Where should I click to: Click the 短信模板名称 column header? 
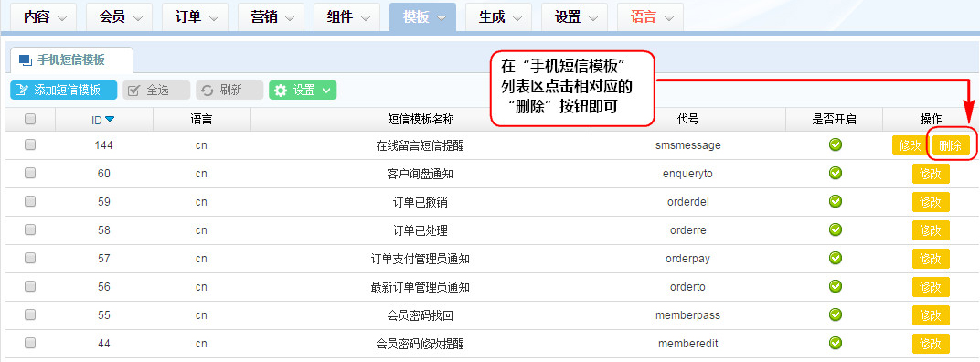(421, 119)
